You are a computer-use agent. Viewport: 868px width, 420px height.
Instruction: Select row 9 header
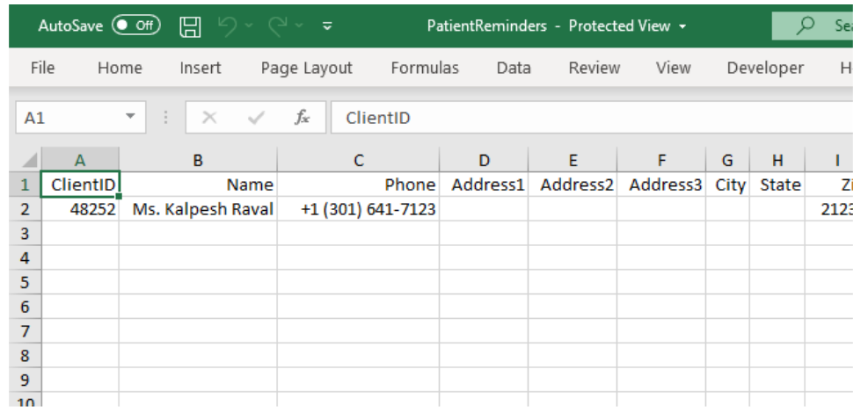pyautogui.click(x=25, y=380)
